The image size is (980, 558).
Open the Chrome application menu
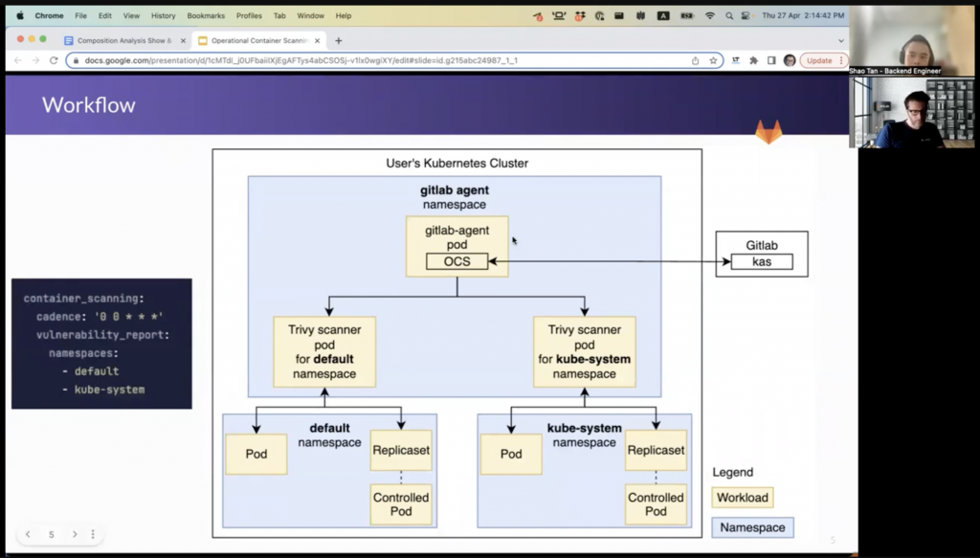(x=49, y=15)
